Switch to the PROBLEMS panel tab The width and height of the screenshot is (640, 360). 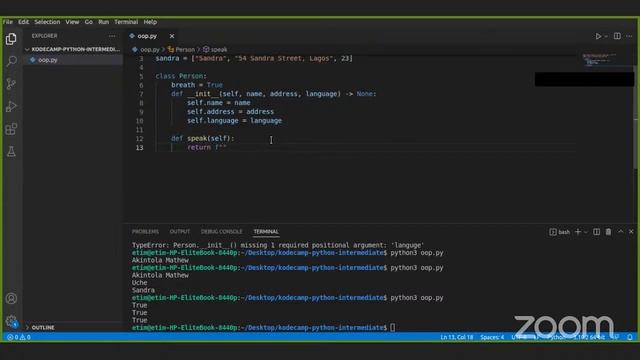(x=145, y=232)
